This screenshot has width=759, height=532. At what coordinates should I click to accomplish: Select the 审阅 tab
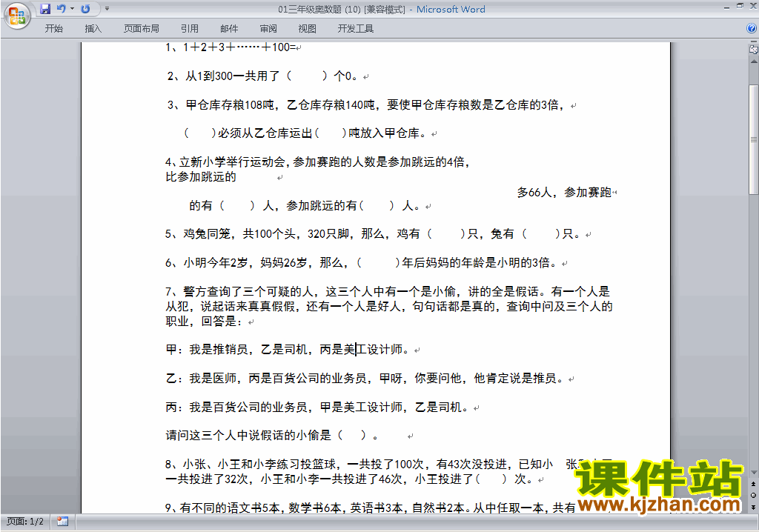pyautogui.click(x=268, y=29)
